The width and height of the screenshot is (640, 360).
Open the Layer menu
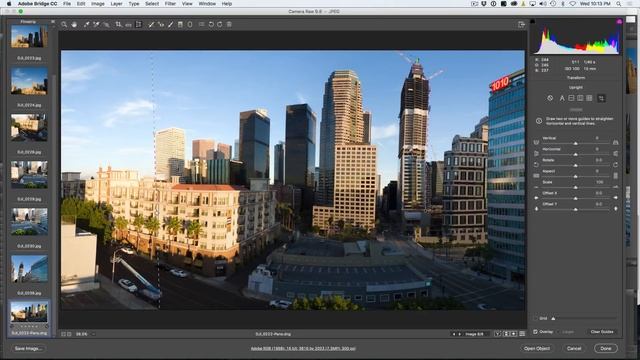coord(116,4)
